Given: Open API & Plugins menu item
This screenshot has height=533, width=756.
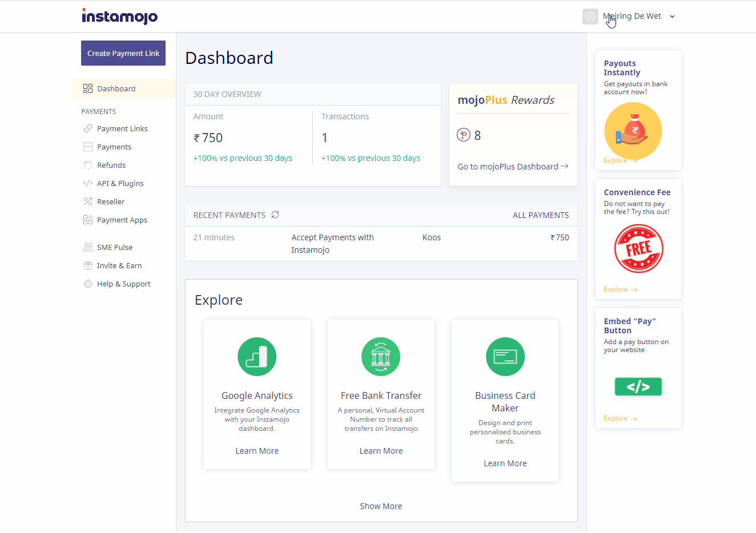Looking at the screenshot, I should pos(120,183).
